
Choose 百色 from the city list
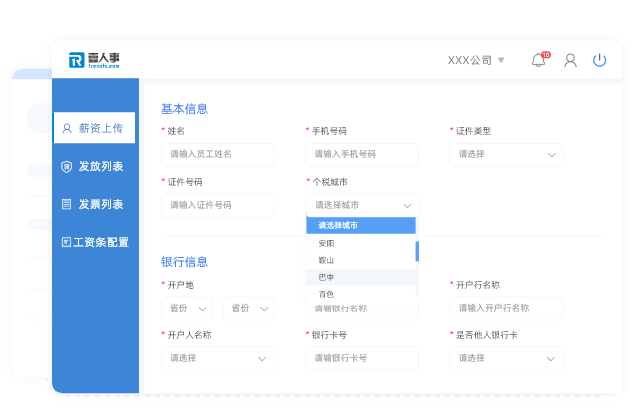pyautogui.click(x=361, y=294)
